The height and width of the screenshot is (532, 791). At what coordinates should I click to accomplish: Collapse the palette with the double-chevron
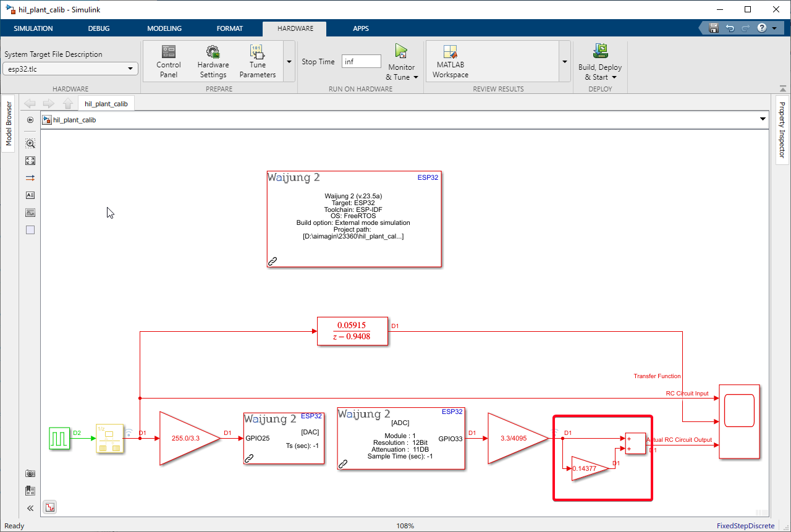[30, 508]
